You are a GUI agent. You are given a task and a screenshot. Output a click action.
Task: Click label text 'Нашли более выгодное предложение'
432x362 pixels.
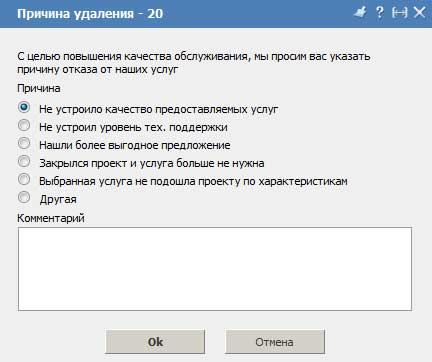(x=135, y=145)
